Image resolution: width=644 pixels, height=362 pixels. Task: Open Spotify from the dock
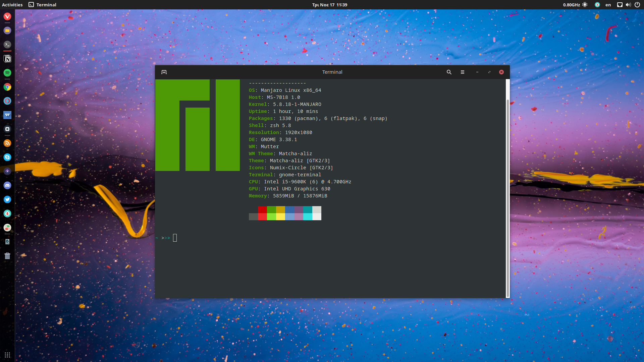tap(7, 73)
